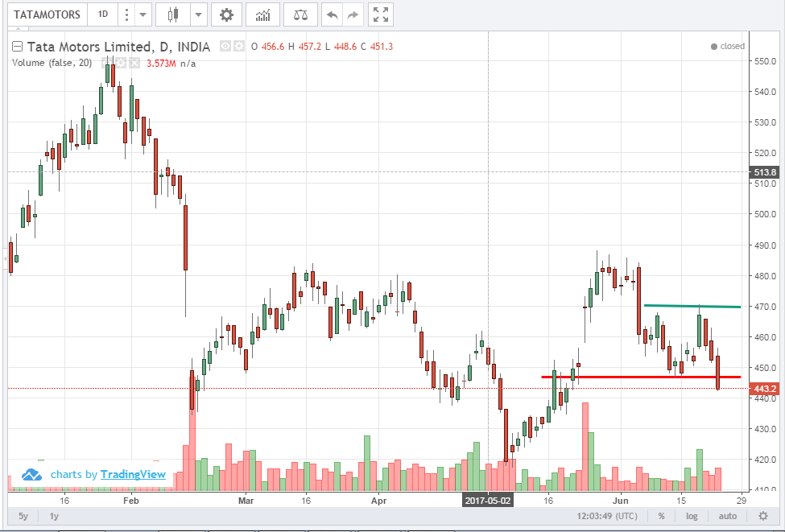
Task: Click the 550.0 price axis label
Action: [765, 61]
